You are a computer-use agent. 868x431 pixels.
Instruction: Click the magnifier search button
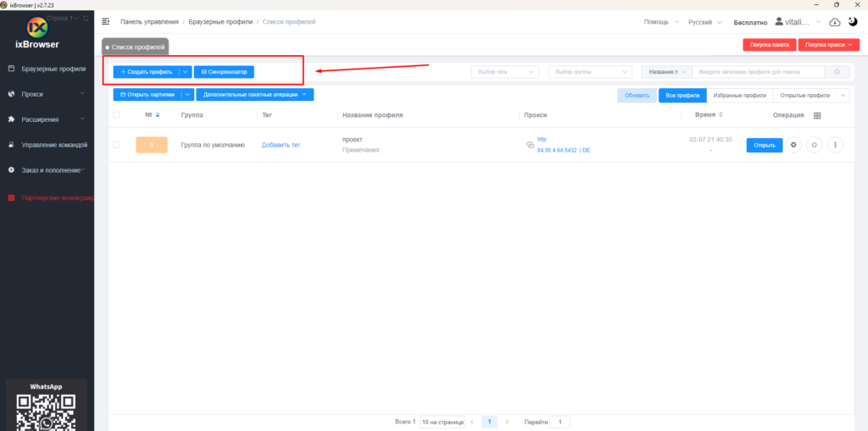point(837,72)
